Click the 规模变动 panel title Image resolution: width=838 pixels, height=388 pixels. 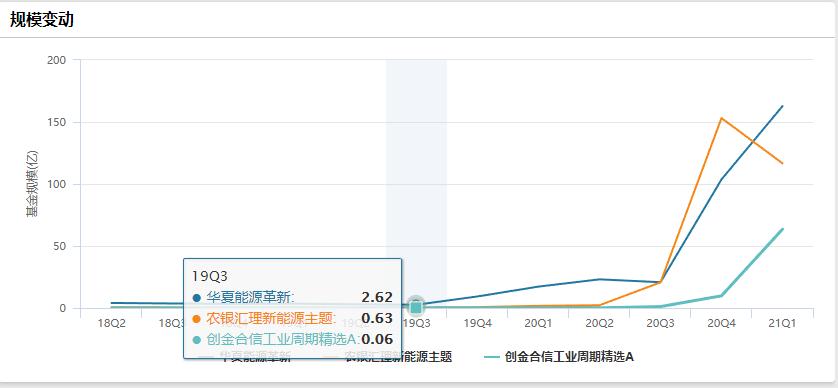tap(42, 20)
